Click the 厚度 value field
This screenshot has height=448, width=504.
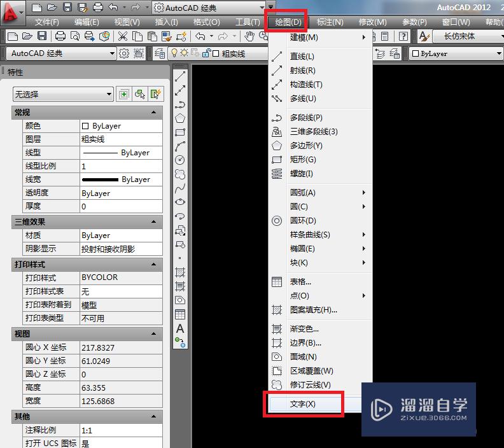pos(121,206)
